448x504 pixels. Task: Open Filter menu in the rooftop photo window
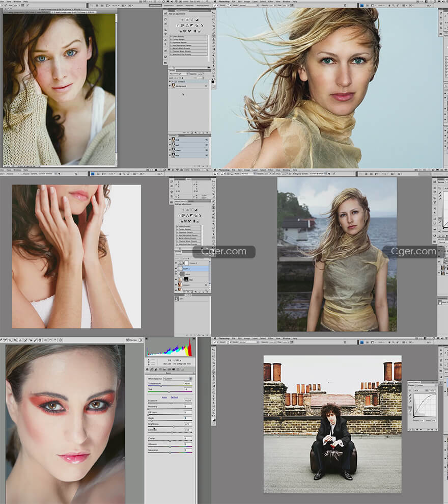coord(271,338)
